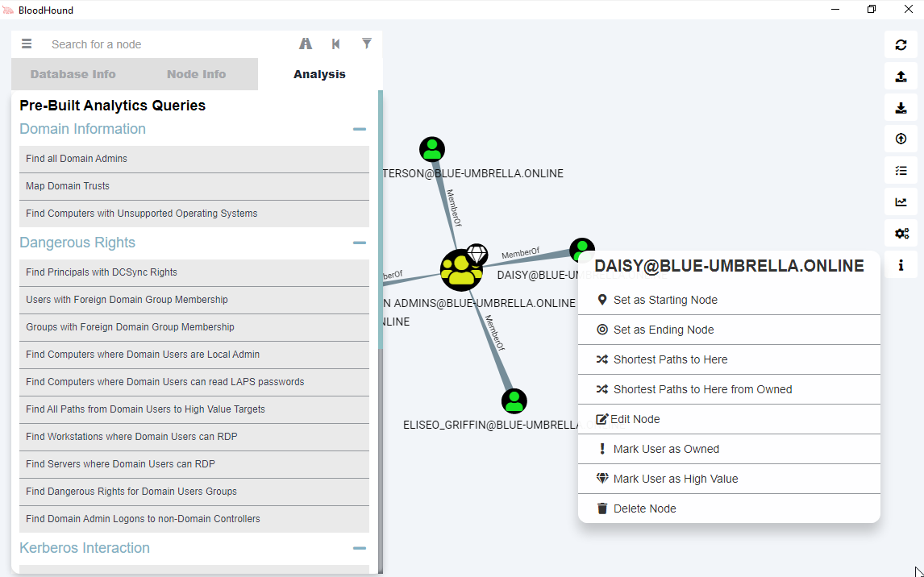Run Find Servers where Domain Users can RDP
This screenshot has width=924, height=577.
(x=194, y=464)
